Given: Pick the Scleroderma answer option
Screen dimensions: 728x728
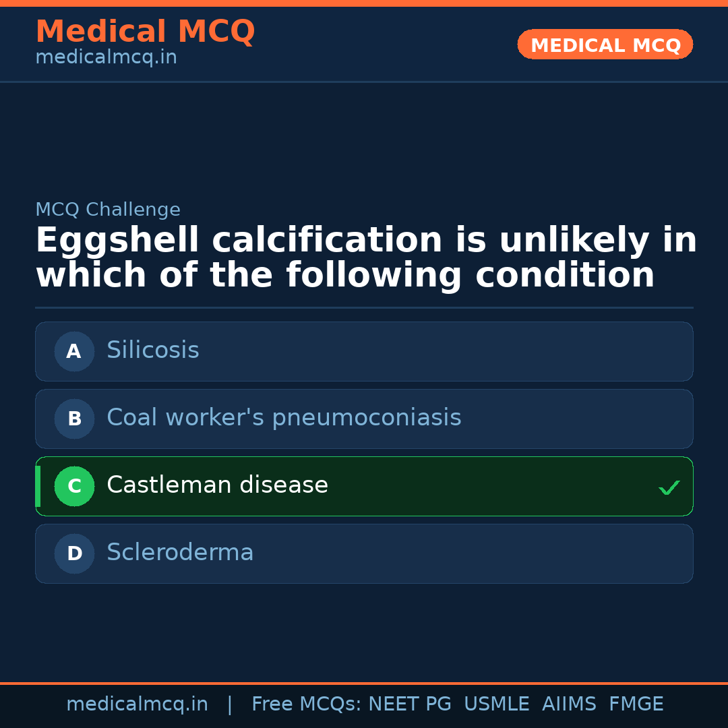Looking at the screenshot, I should [x=364, y=553].
